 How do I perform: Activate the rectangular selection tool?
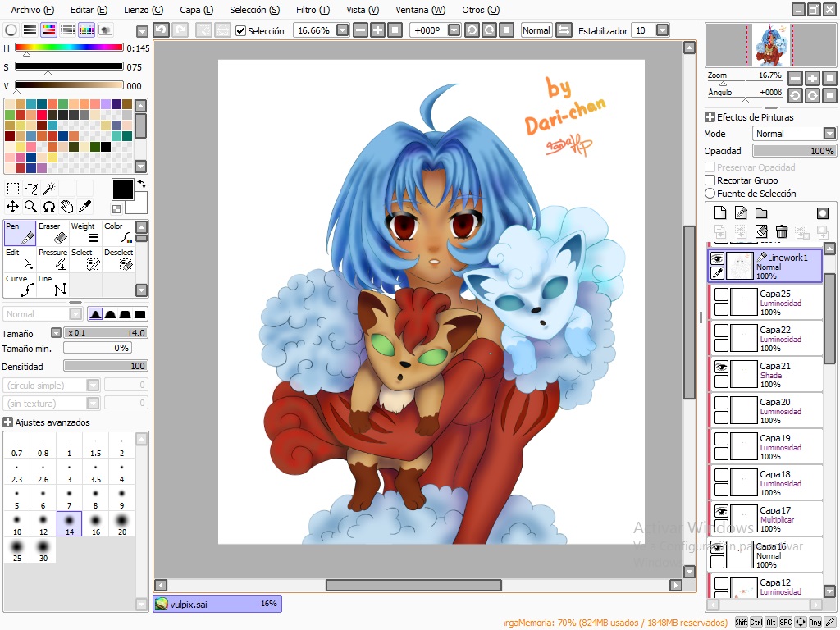point(13,188)
